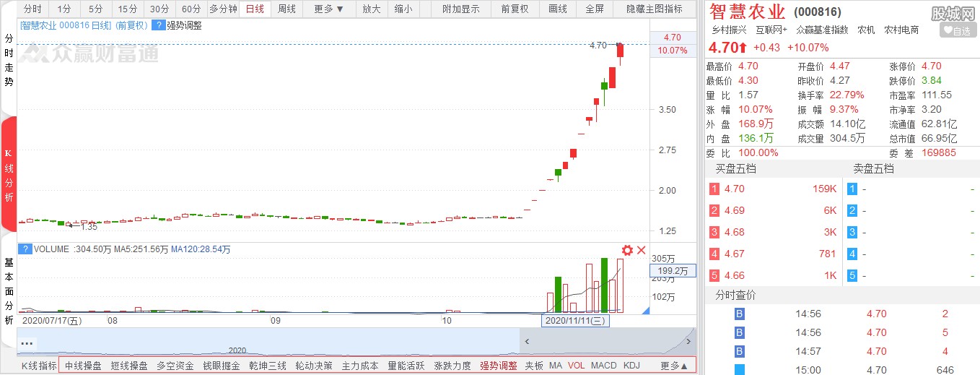Switch to 周线 weekly chart
The width and height of the screenshot is (980, 375).
[286, 9]
